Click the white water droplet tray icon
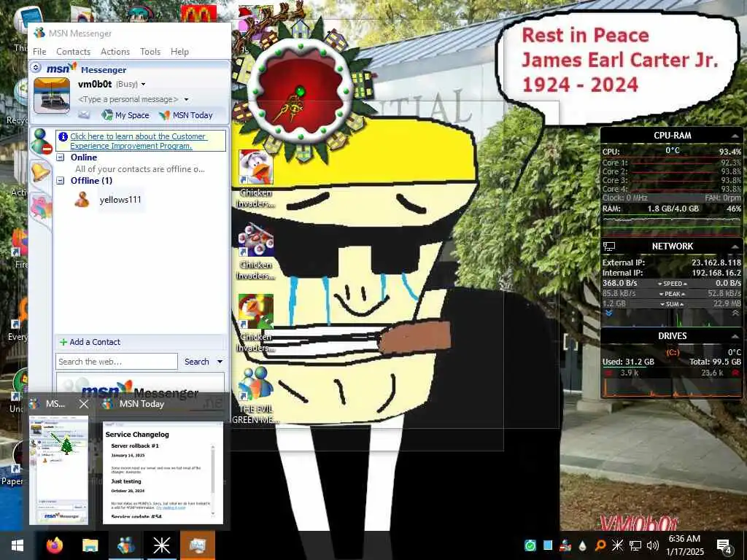The width and height of the screenshot is (747, 560). point(583,545)
